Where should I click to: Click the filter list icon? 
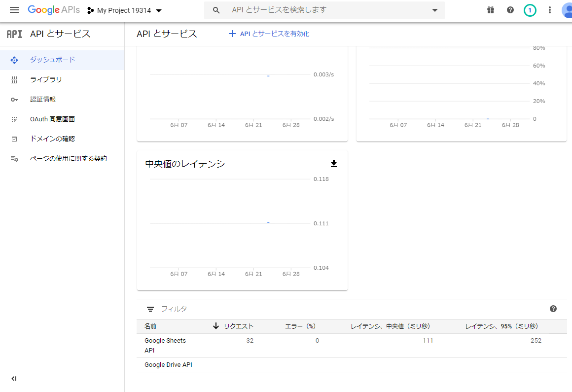150,309
